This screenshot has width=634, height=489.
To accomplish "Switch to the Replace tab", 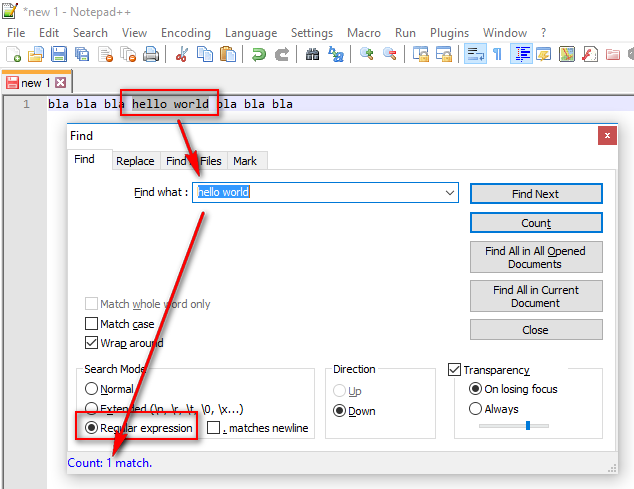I will click(135, 161).
